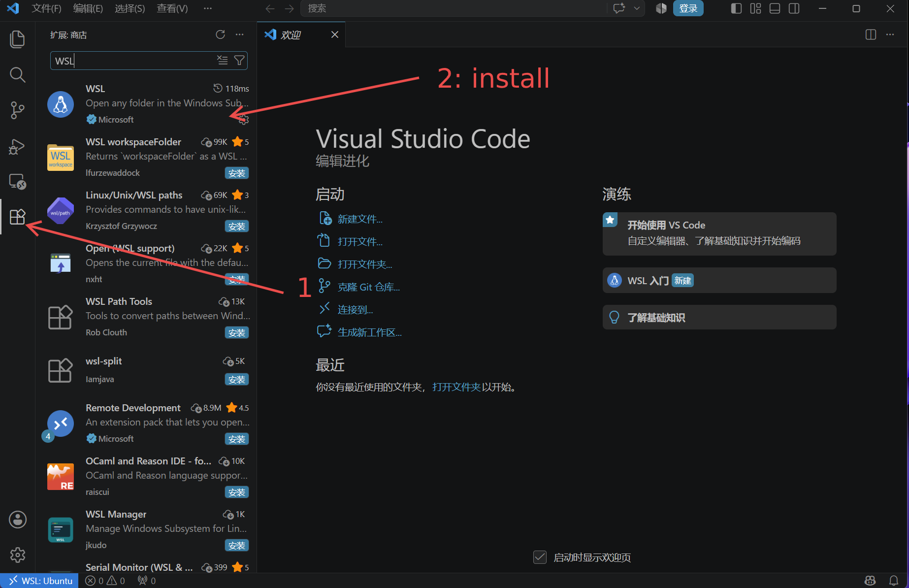Open forwarded ports status item
This screenshot has width=909, height=588.
point(147,581)
